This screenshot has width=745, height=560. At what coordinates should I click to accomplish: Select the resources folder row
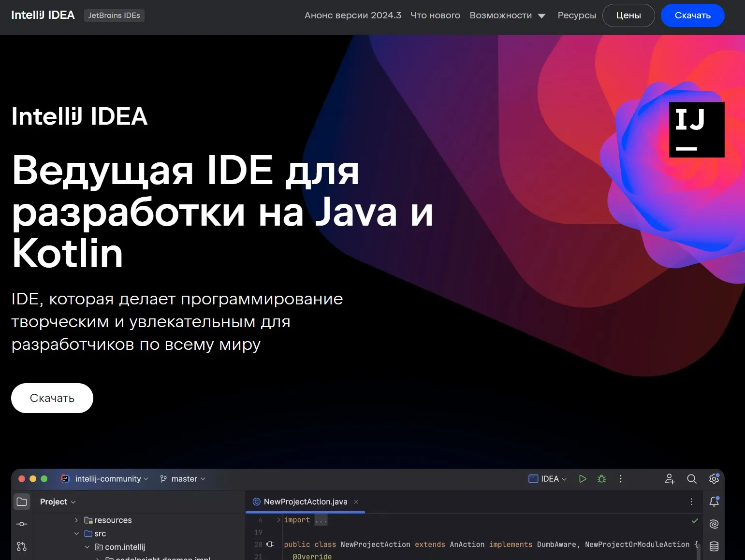139,520
